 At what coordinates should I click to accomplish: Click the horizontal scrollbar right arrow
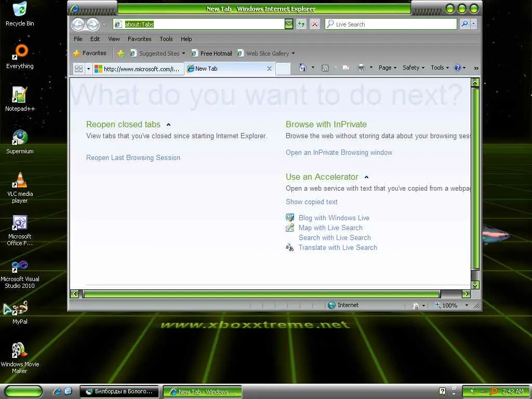click(467, 294)
